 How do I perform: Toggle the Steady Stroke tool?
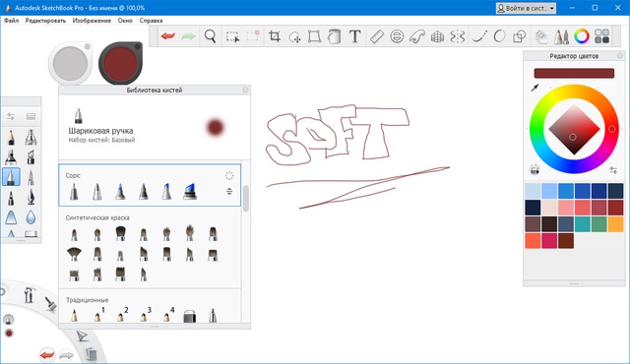479,36
